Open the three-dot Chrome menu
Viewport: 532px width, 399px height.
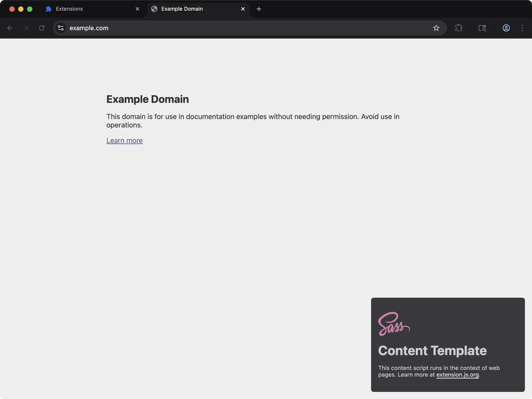(522, 28)
